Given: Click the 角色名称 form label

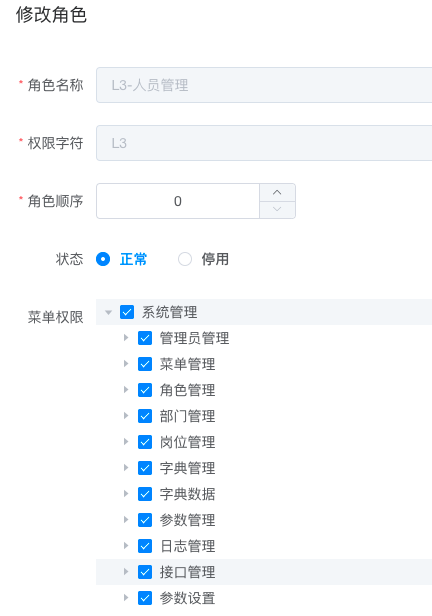Looking at the screenshot, I should point(55,85).
